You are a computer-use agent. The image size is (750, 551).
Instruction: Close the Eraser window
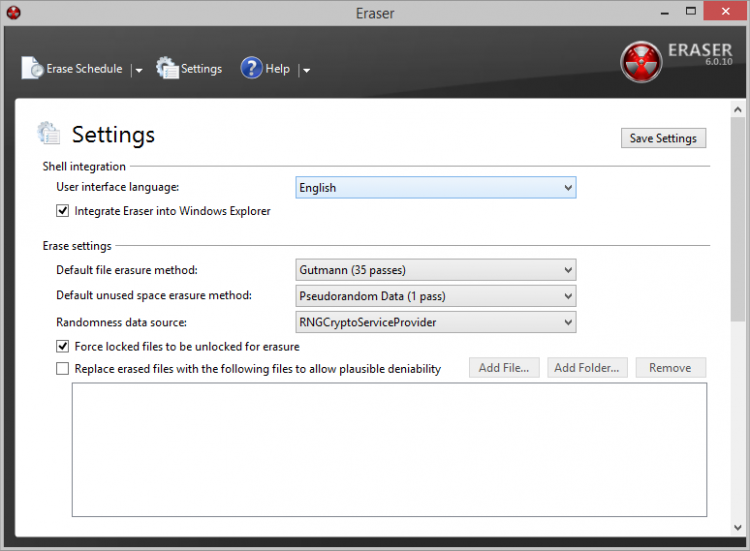(725, 11)
